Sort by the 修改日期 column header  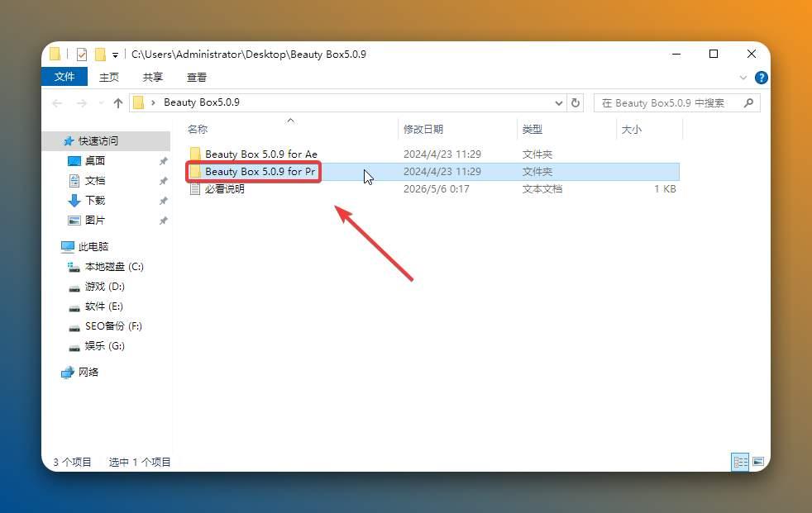coord(423,130)
